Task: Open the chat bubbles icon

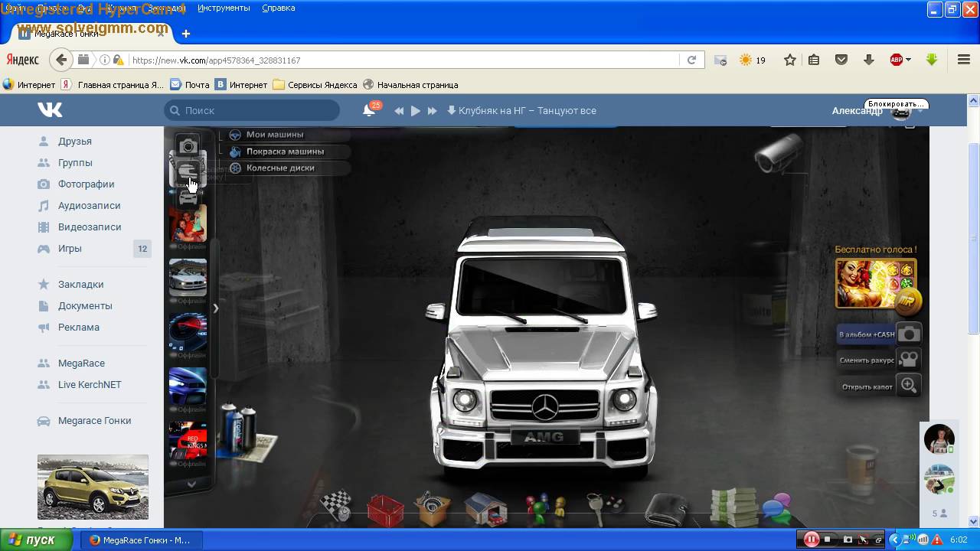Action: 777,507
